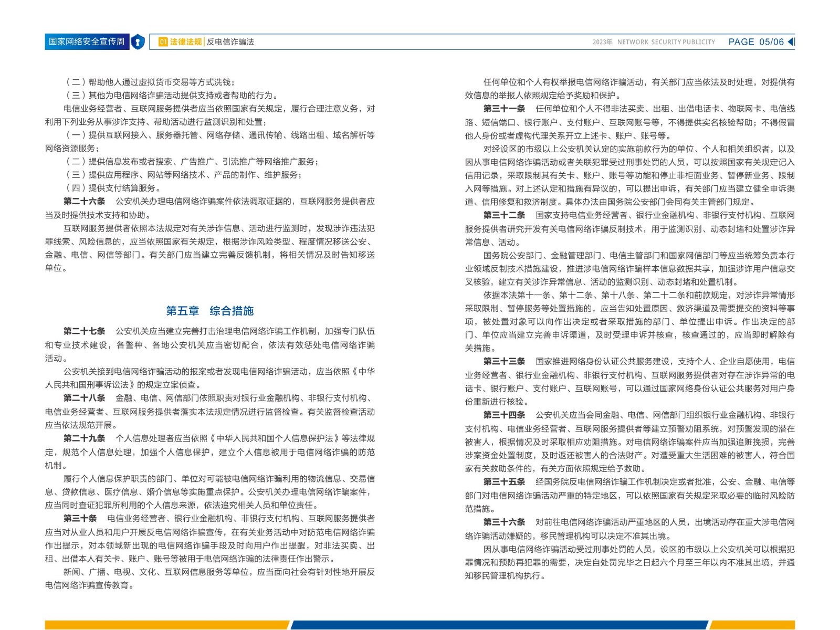Click the 第三十二条 article heading
Image resolution: width=840 pixels, height=630 pixels.
(x=504, y=215)
